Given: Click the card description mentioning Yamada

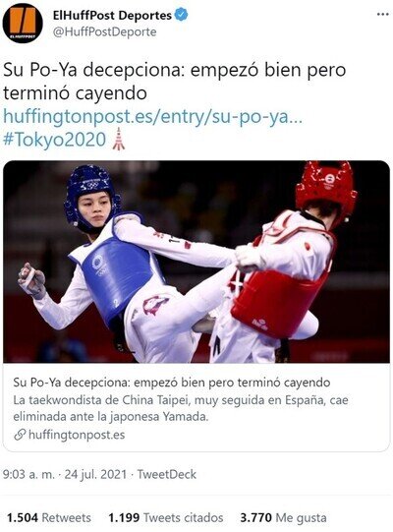Looking at the screenshot, I should tap(181, 408).
